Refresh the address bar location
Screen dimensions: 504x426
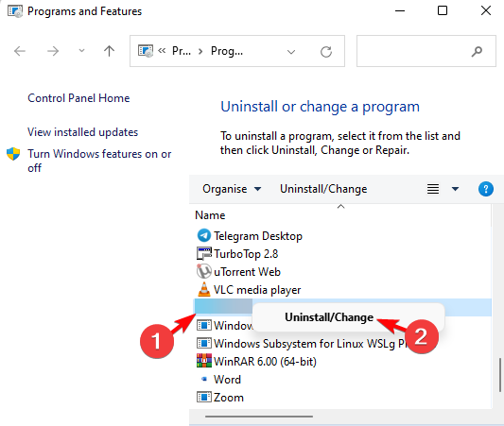pyautogui.click(x=326, y=51)
